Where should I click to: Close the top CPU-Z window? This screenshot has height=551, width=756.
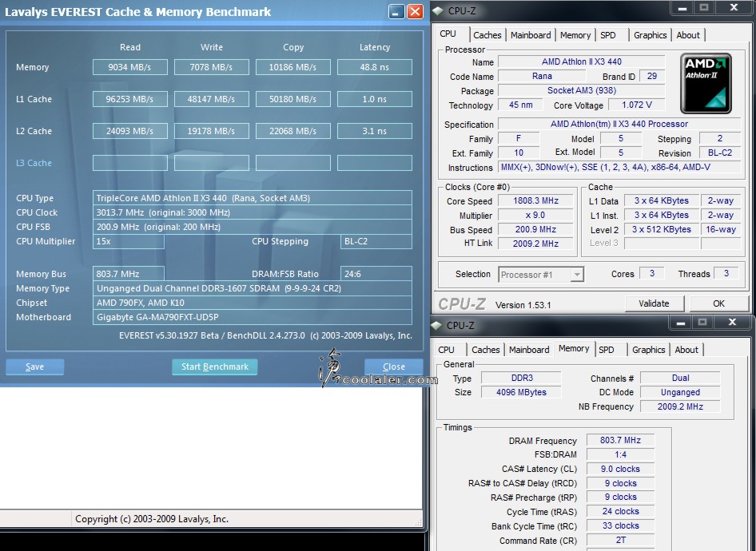734,8
